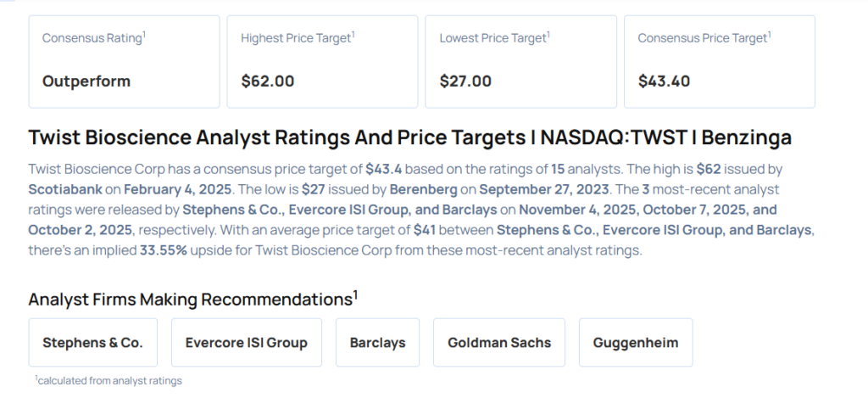868x415 pixels.
Task: Click the 'calculated from analyst ratings' footnote
Action: pos(108,381)
